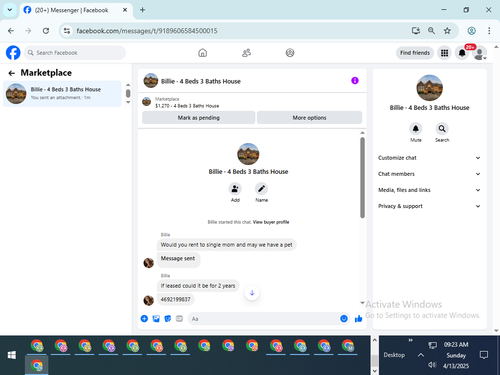This screenshot has width=500, height=375.
Task: Click Mark as pending button
Action: (198, 118)
